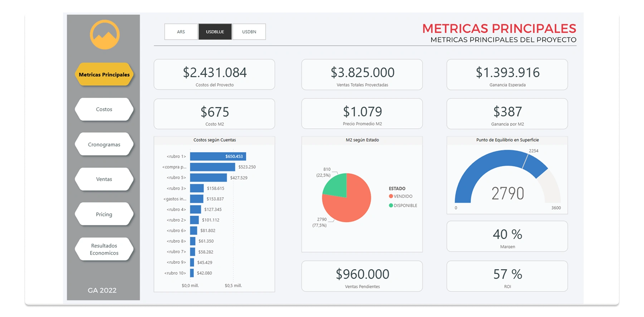Click the red VENDIDO legend marker

pyautogui.click(x=391, y=196)
